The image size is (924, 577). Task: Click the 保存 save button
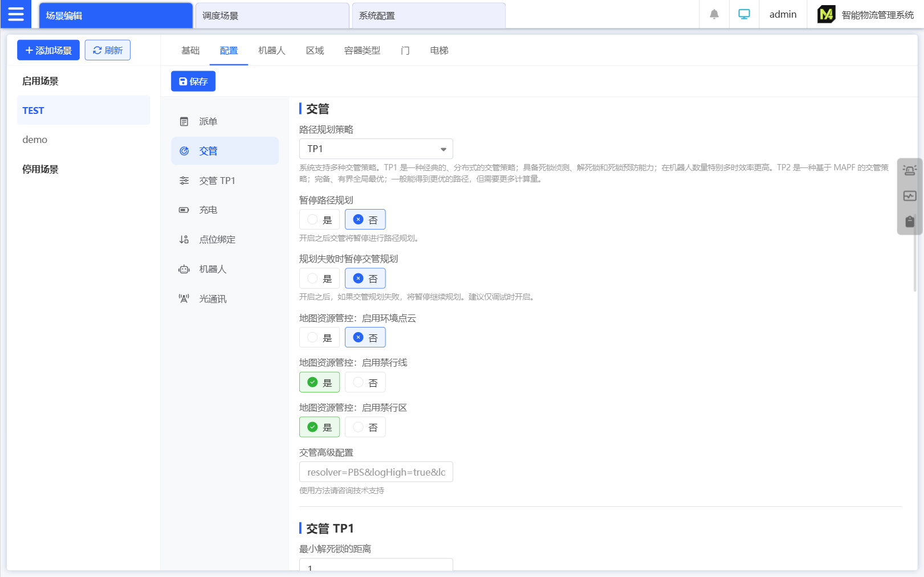193,81
